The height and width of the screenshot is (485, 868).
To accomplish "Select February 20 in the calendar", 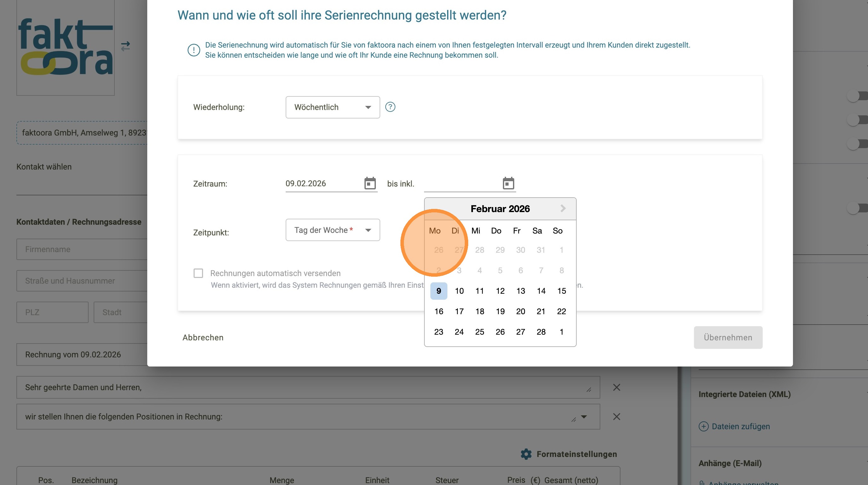I will click(x=520, y=312).
